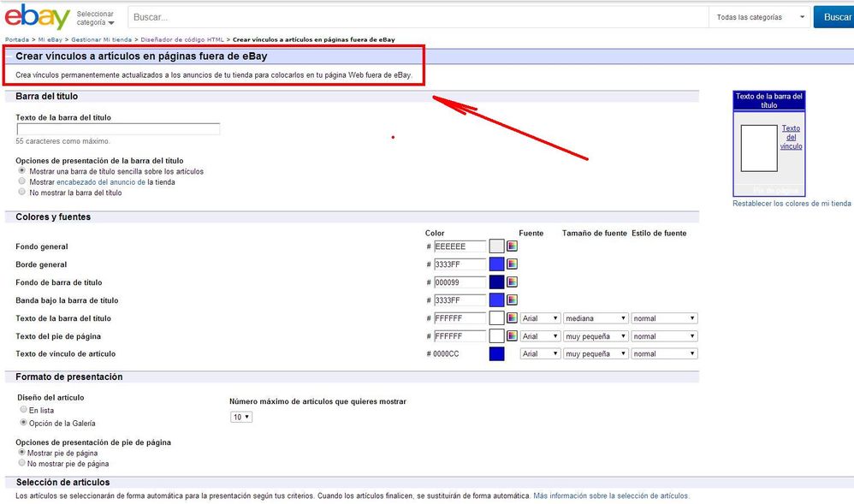854x504 pixels.
Task: Click Texto de la barra del título color swatch
Action: coord(496,318)
